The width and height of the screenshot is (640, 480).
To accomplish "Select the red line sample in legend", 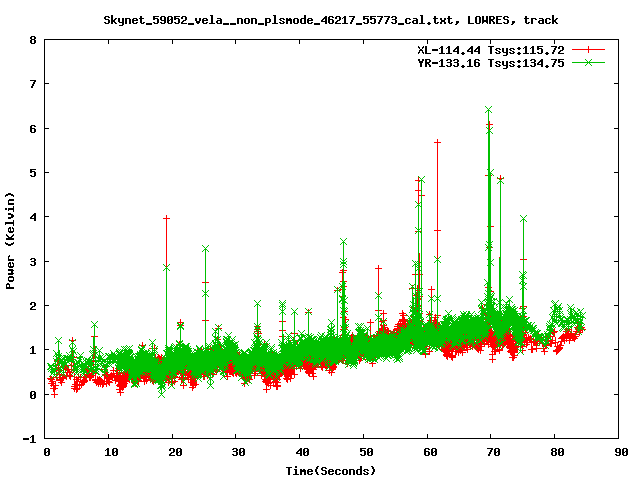I will click(x=589, y=49).
